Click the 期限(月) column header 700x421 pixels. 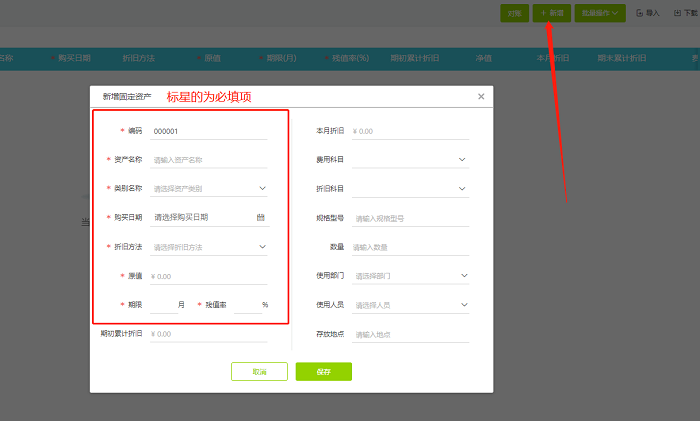pyautogui.click(x=281, y=58)
